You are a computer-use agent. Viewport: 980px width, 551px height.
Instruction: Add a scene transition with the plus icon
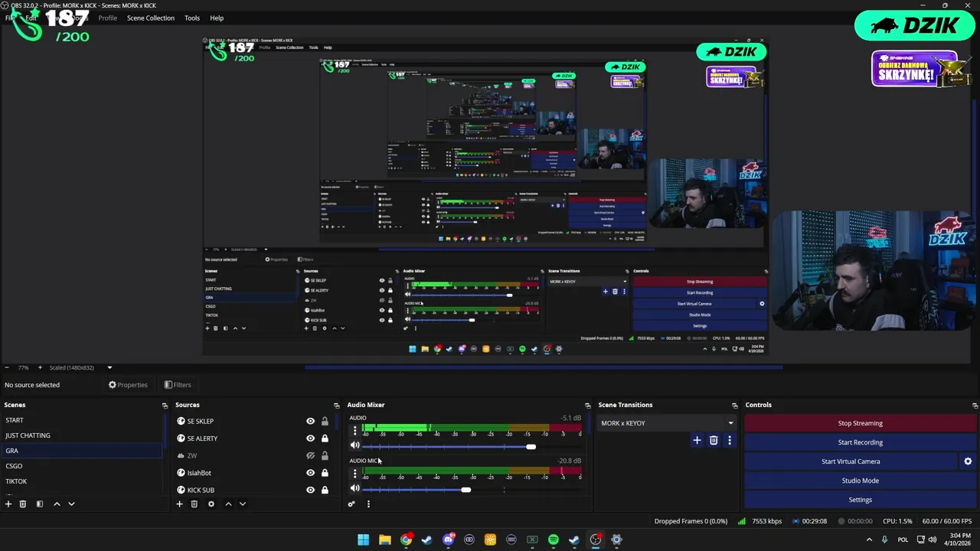pyautogui.click(x=697, y=440)
